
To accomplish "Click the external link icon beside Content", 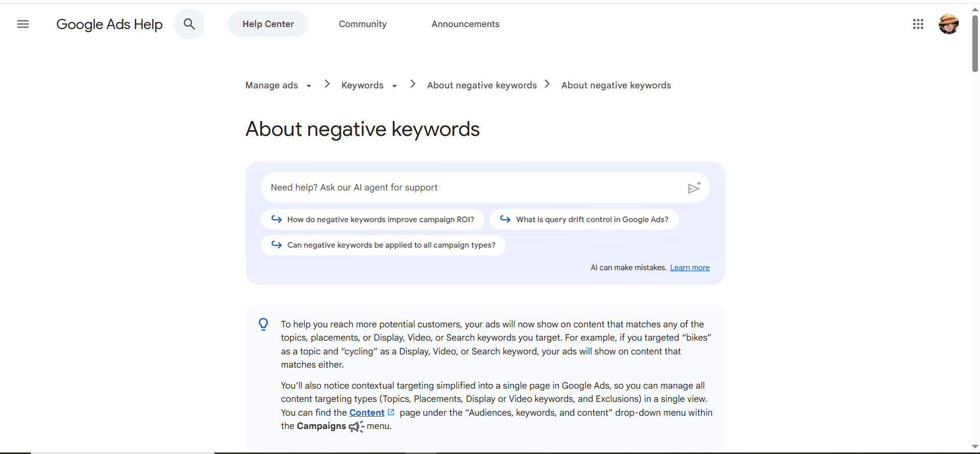I will click(x=391, y=412).
